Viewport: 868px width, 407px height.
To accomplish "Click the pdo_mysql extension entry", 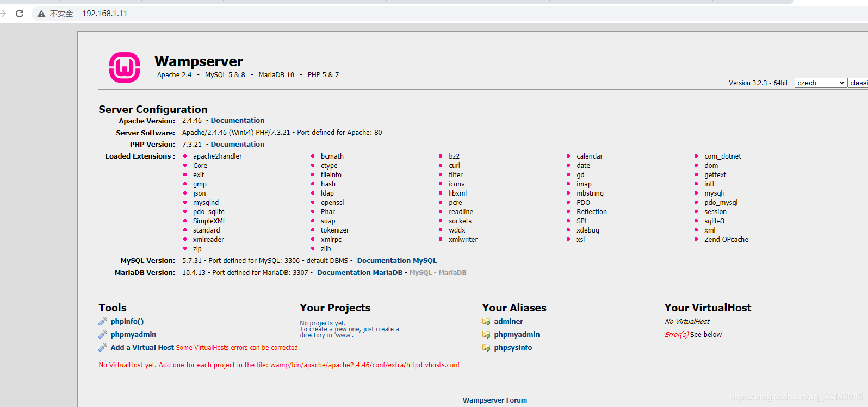I will (721, 203).
